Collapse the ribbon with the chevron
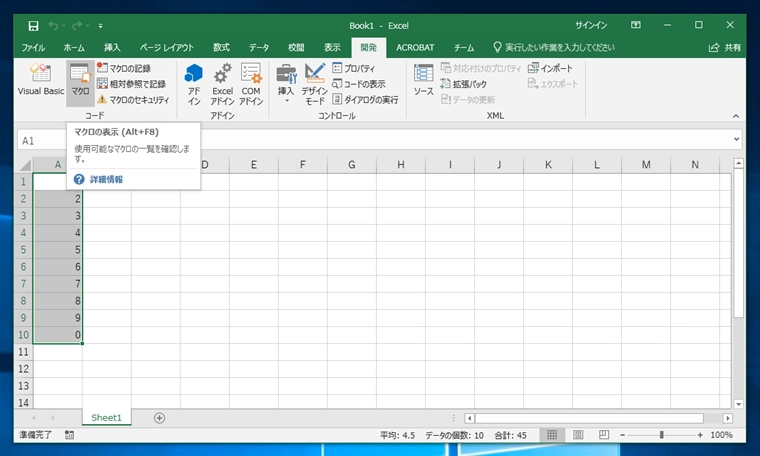 [x=736, y=116]
